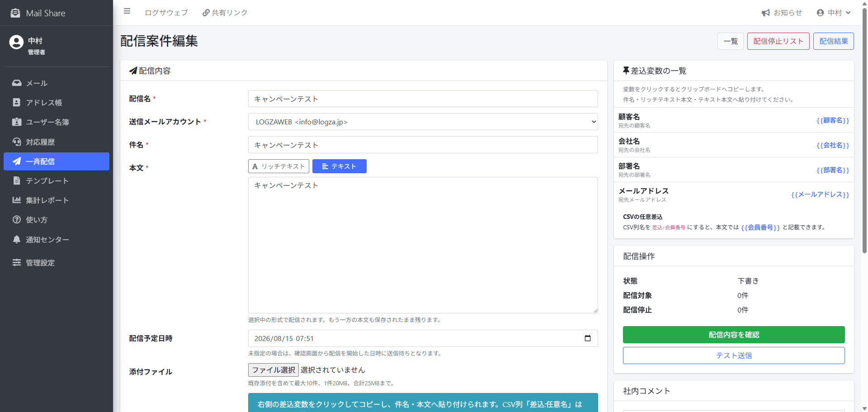This screenshot has width=868, height=412.
Task: Click the {{会員番号}} example variable
Action: click(x=760, y=227)
